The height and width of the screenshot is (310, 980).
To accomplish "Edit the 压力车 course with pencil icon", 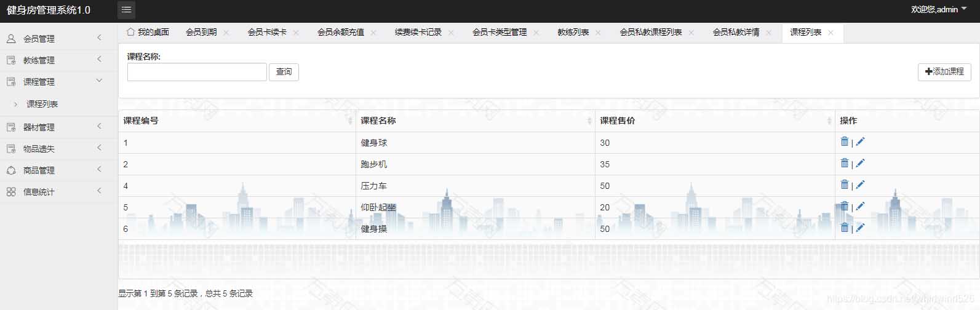I will 860,185.
